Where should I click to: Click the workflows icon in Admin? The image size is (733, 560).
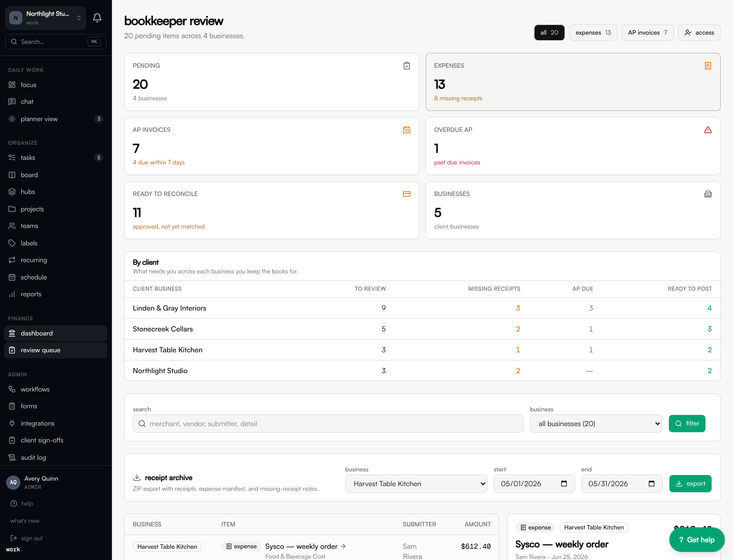(x=12, y=389)
